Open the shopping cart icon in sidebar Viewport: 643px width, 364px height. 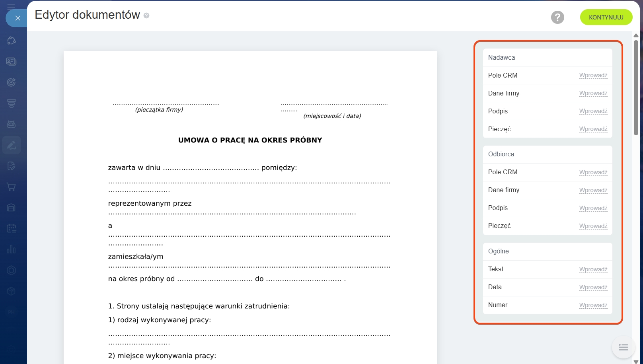point(11,187)
